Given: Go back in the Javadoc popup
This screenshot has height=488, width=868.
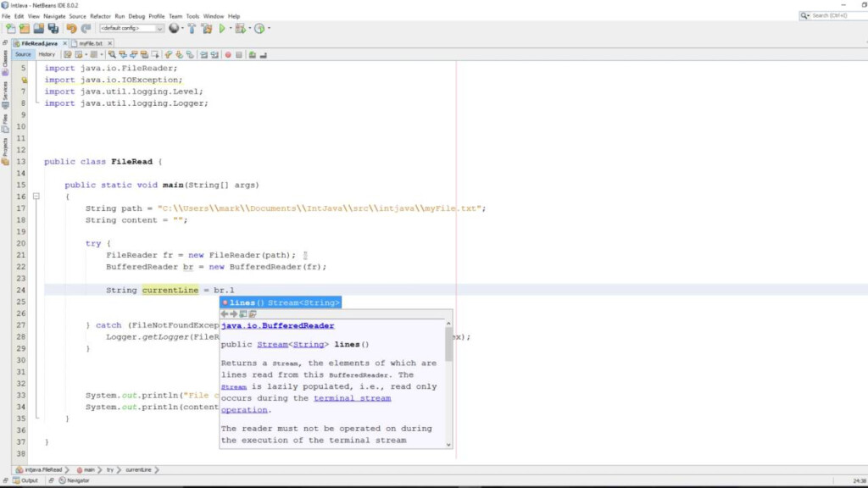Looking at the screenshot, I should click(224, 313).
